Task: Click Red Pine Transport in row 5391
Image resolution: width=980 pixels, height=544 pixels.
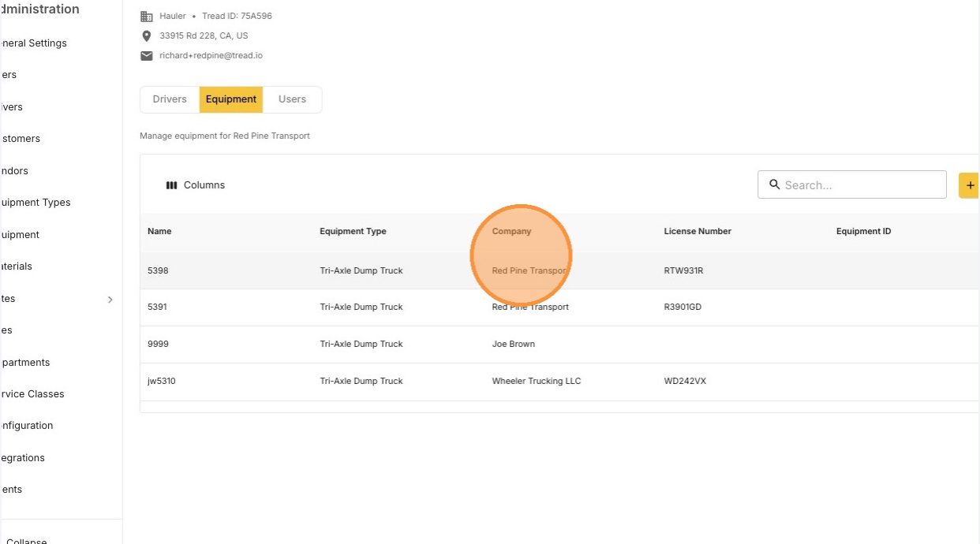Action: point(530,307)
